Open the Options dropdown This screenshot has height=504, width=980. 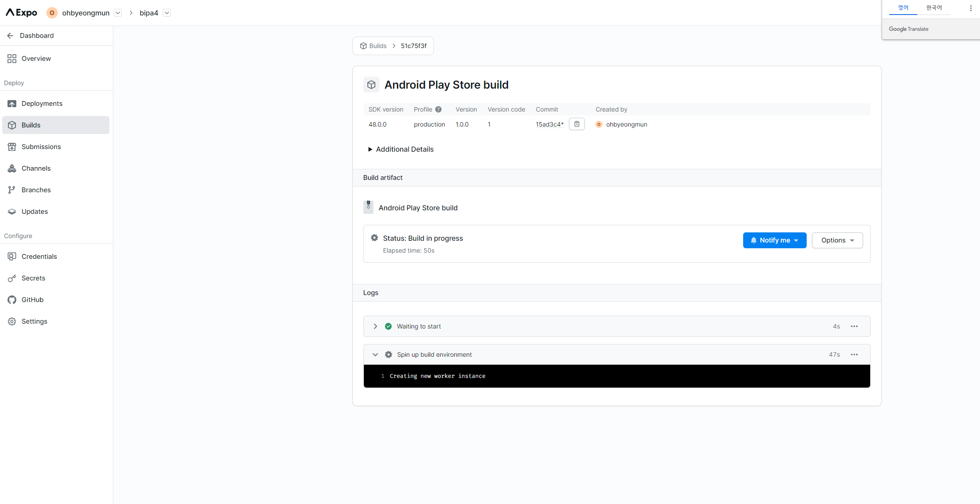837,240
